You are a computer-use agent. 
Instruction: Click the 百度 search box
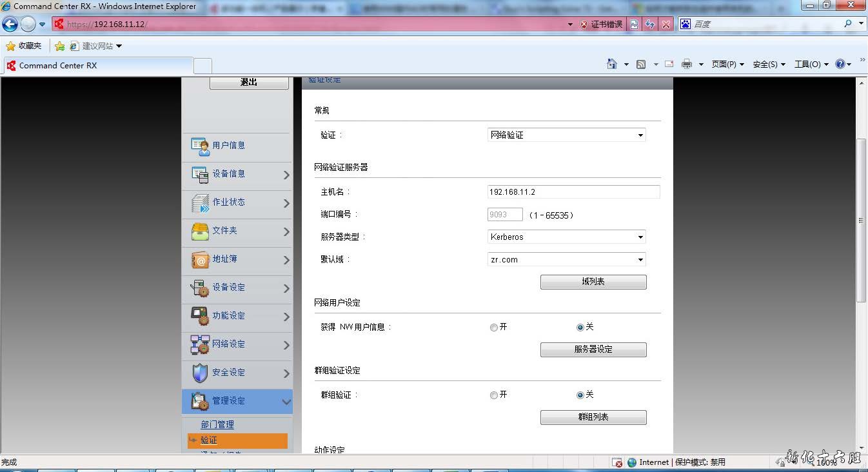point(765,24)
